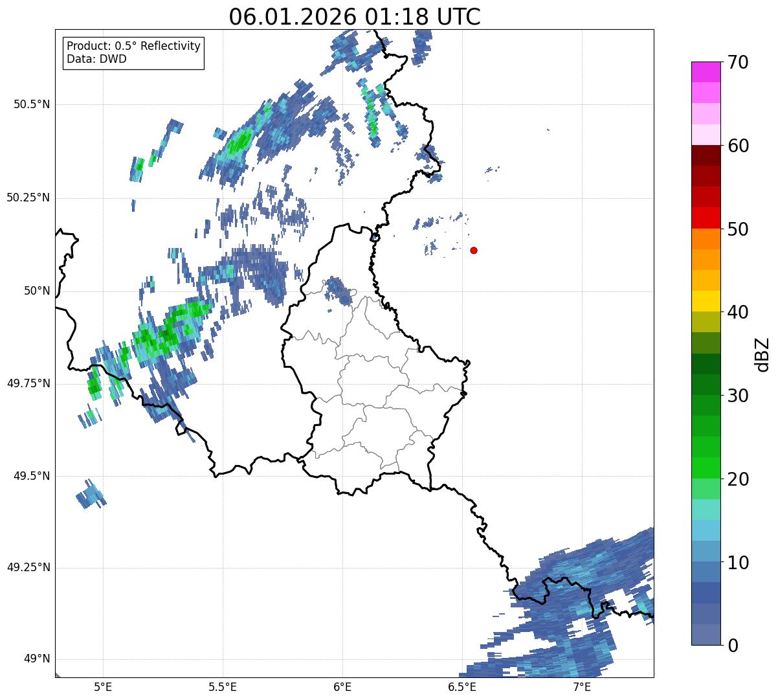
Task: Click the 49.5°N latitude label
Action: click(31, 476)
